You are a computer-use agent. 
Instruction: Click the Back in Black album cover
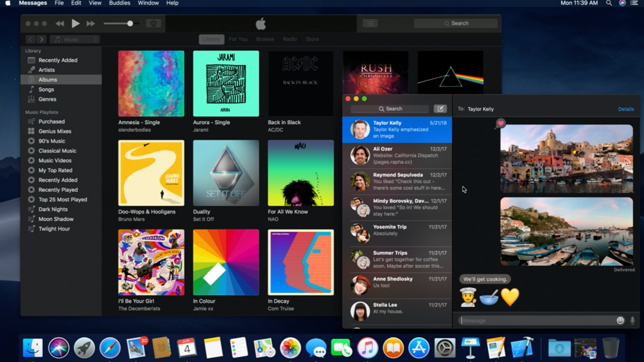tap(301, 83)
